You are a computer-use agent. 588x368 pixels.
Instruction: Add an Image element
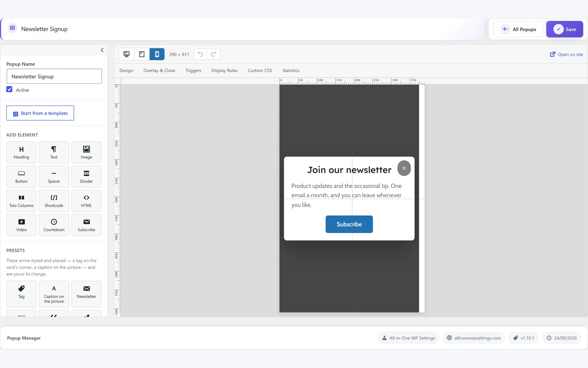[x=86, y=152]
